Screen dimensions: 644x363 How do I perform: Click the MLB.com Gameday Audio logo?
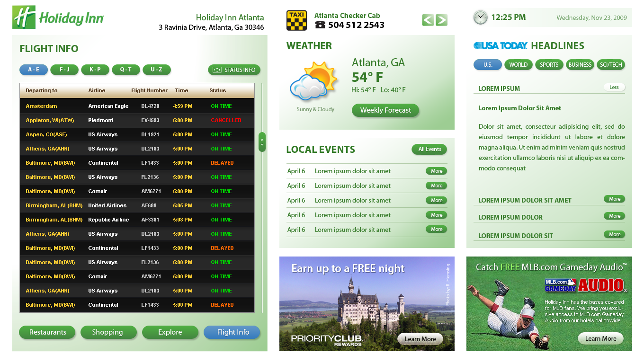tap(586, 285)
